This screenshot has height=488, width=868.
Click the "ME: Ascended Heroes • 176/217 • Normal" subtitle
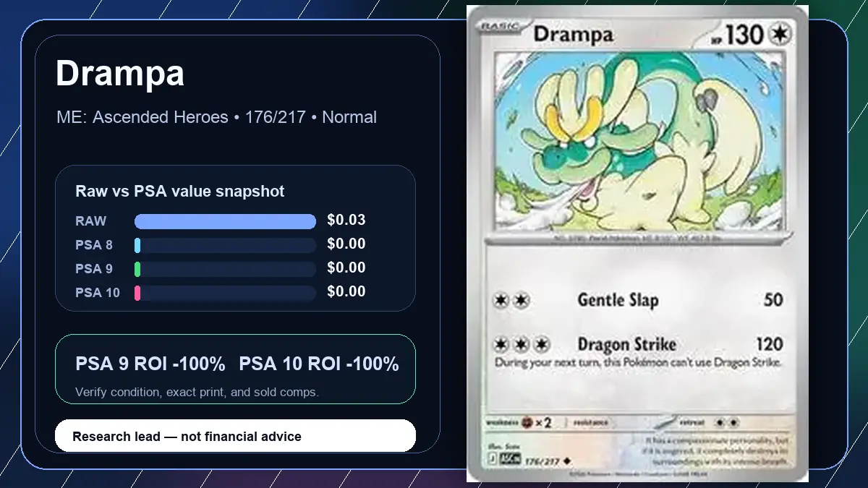[216, 117]
